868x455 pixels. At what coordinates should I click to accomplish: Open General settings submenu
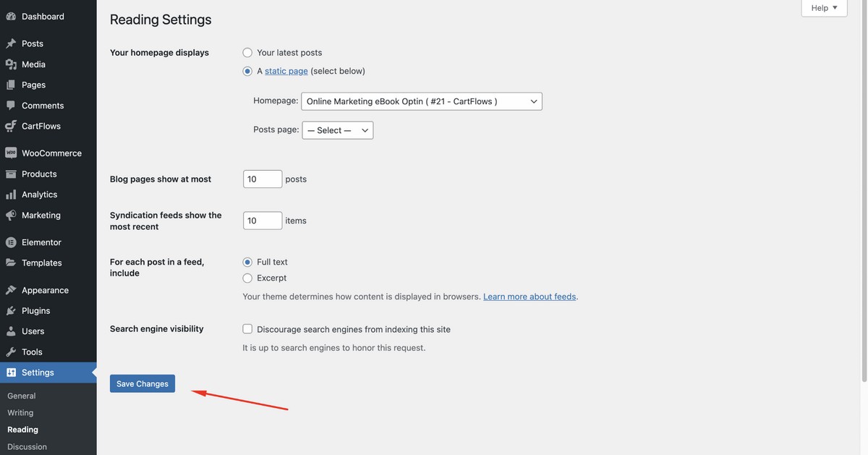[22, 396]
